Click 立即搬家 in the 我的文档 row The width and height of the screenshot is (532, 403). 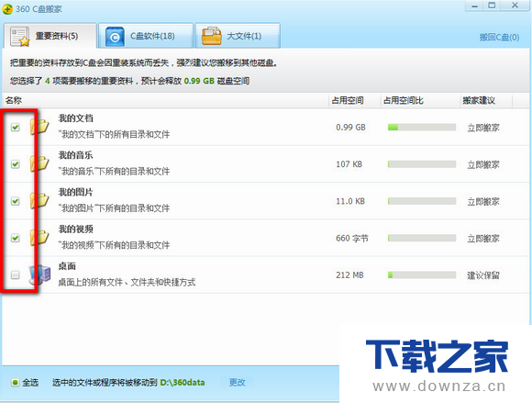(x=483, y=128)
